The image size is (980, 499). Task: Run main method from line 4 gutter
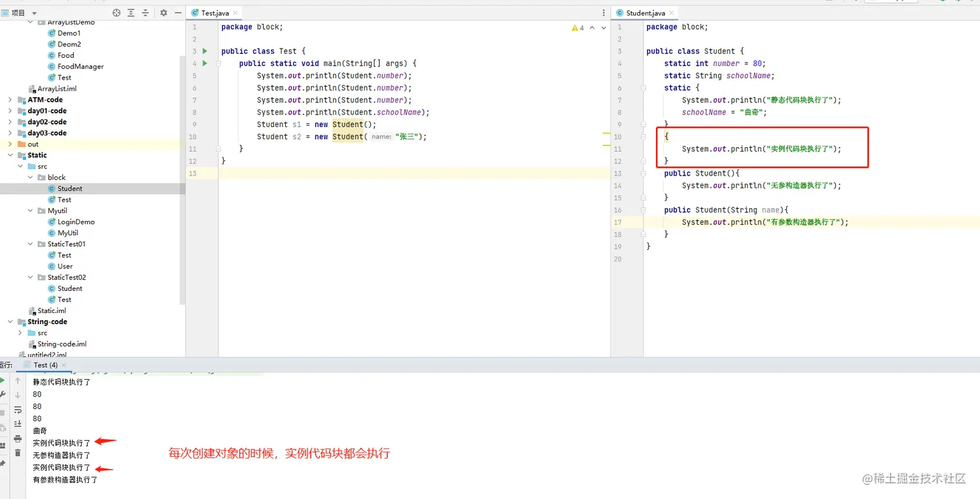[x=205, y=64]
